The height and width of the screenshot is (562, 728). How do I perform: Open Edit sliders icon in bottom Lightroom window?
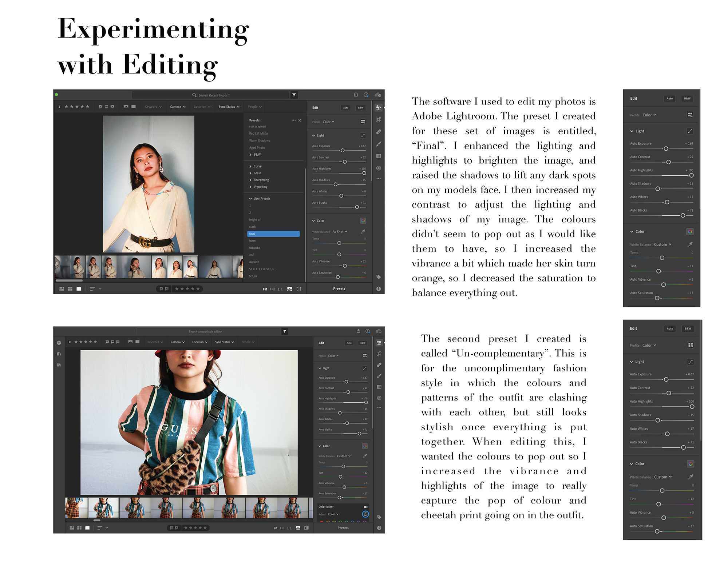pos(379,343)
